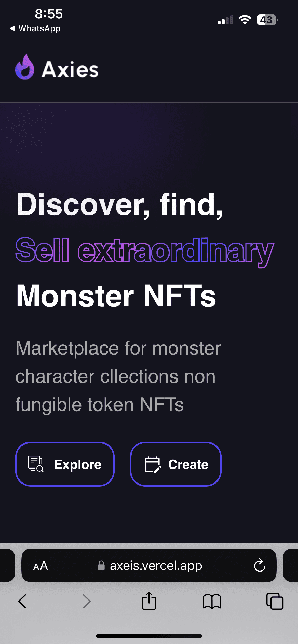The height and width of the screenshot is (644, 298).
Task: Open the Safari share sheet icon
Action: [x=149, y=601]
